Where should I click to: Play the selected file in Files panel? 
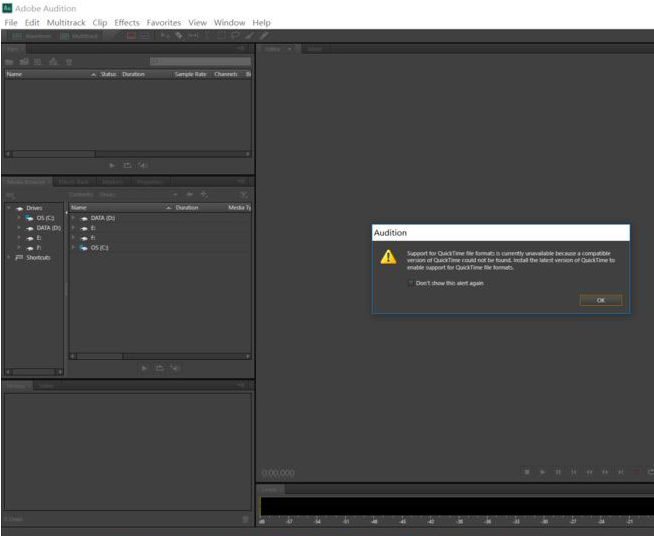click(x=112, y=166)
